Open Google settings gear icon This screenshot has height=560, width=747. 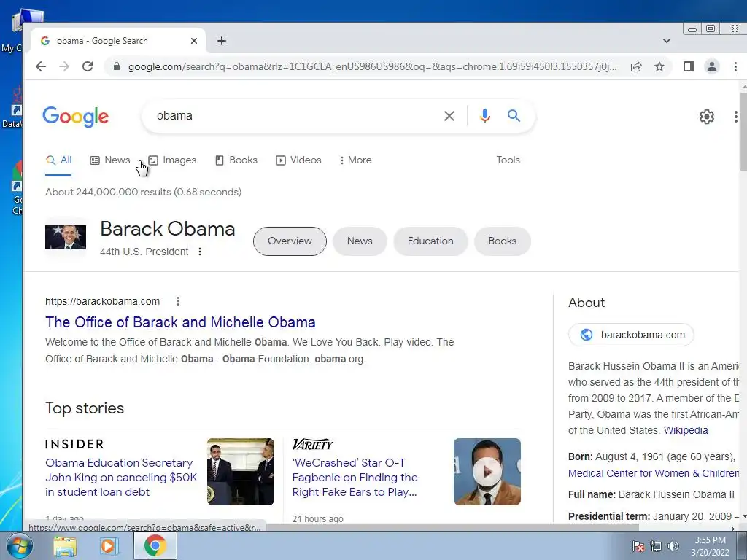pyautogui.click(x=706, y=117)
